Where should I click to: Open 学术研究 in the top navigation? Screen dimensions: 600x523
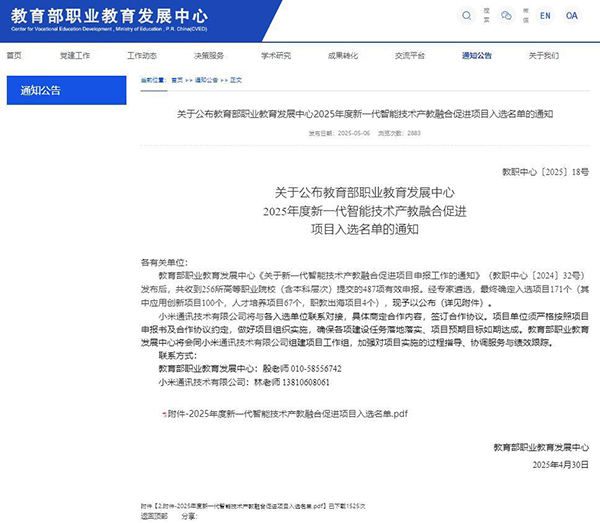point(276,56)
